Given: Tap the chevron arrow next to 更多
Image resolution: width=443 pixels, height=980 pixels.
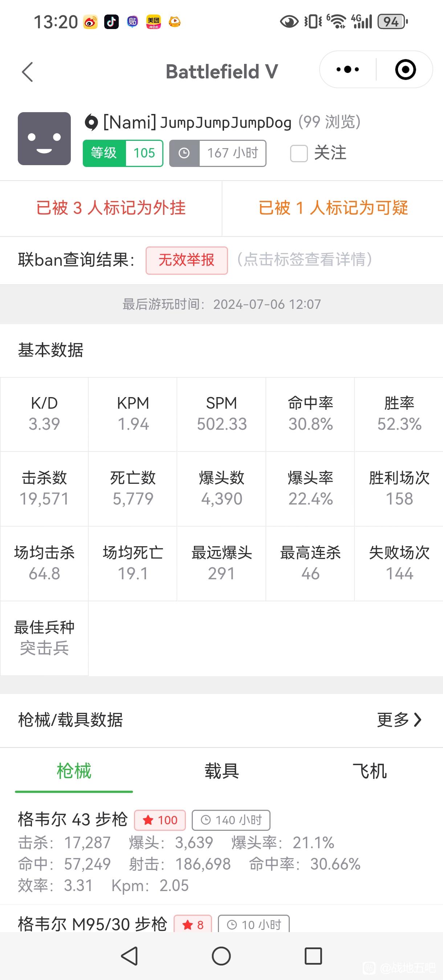Looking at the screenshot, I should tap(418, 720).
